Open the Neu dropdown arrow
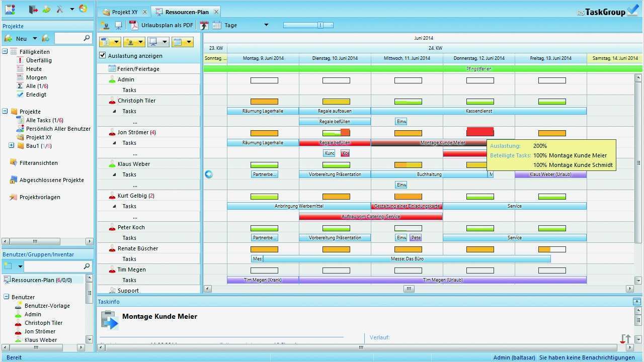 35,38
